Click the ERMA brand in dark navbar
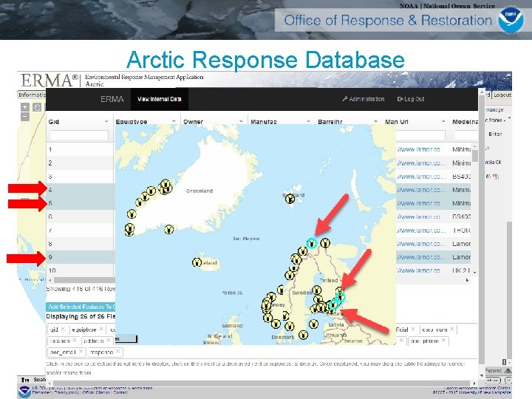 pyautogui.click(x=112, y=99)
